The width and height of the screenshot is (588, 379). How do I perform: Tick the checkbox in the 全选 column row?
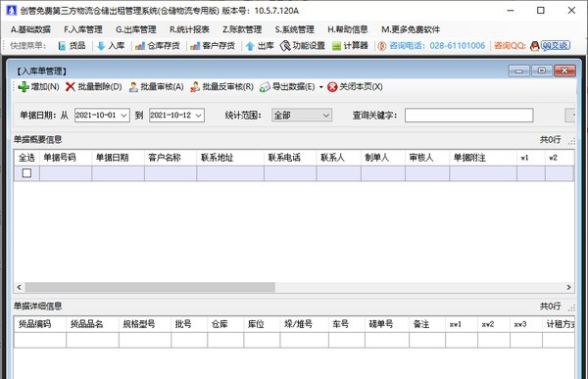click(x=26, y=173)
